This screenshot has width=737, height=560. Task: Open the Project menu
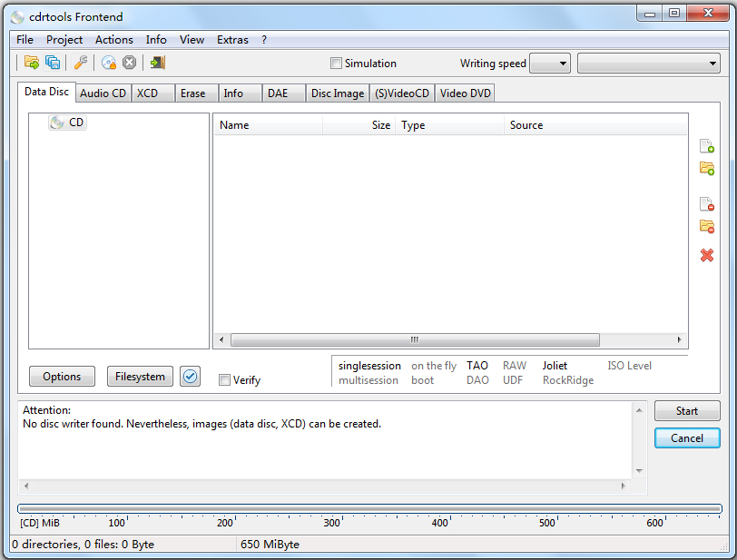pos(64,40)
